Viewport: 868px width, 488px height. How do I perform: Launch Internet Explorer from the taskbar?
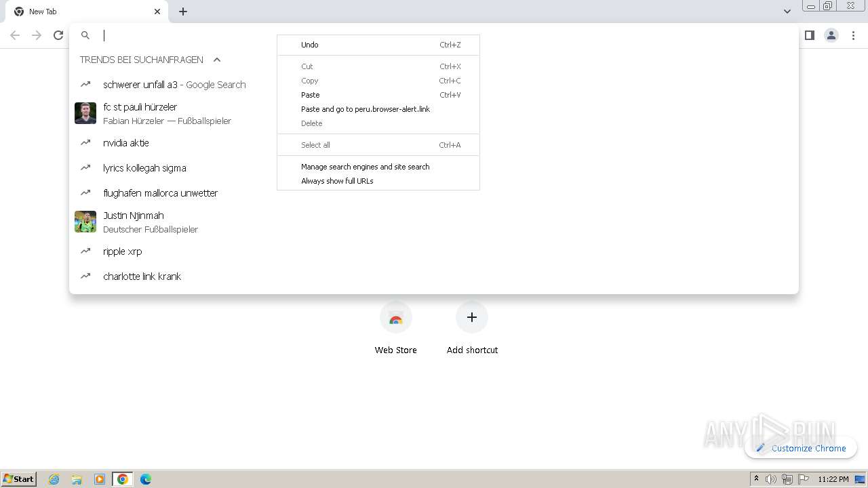point(54,479)
